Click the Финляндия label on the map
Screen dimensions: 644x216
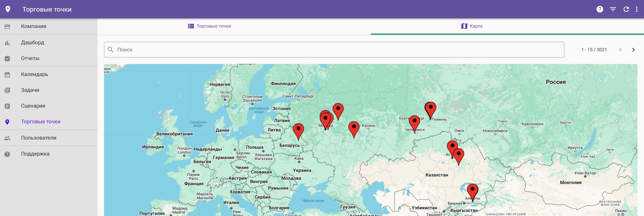point(283,83)
